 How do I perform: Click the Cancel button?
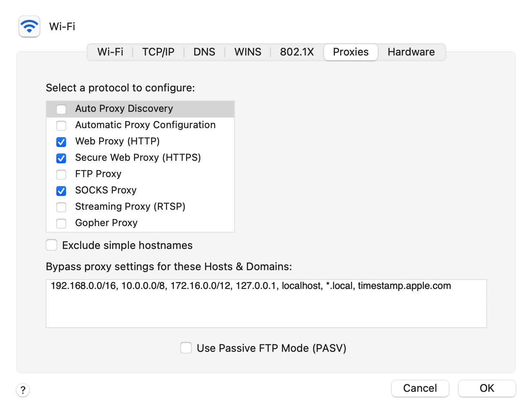pos(420,388)
